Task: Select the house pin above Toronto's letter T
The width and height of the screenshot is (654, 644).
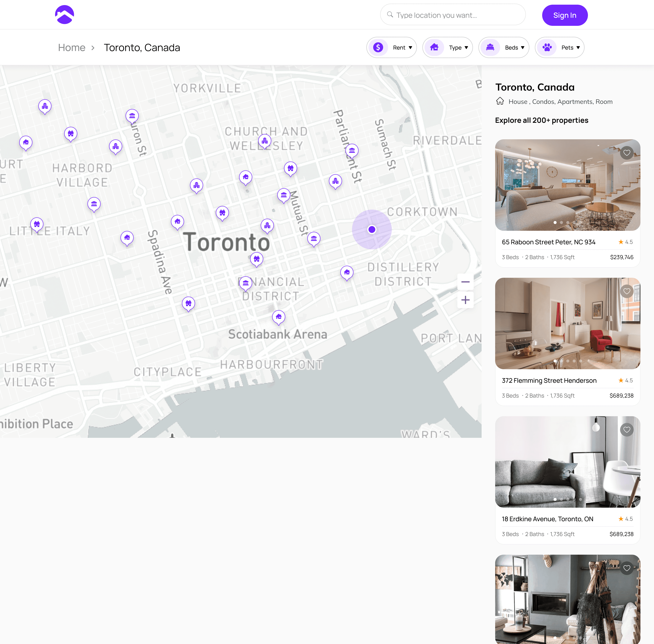Action: tap(177, 222)
